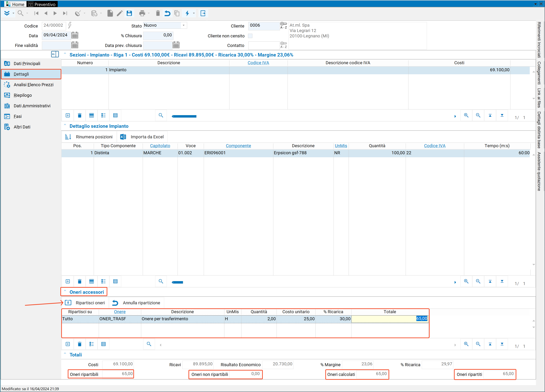Click the Ripartisci oneri icon
This screenshot has width=545, height=392.
tap(68, 303)
